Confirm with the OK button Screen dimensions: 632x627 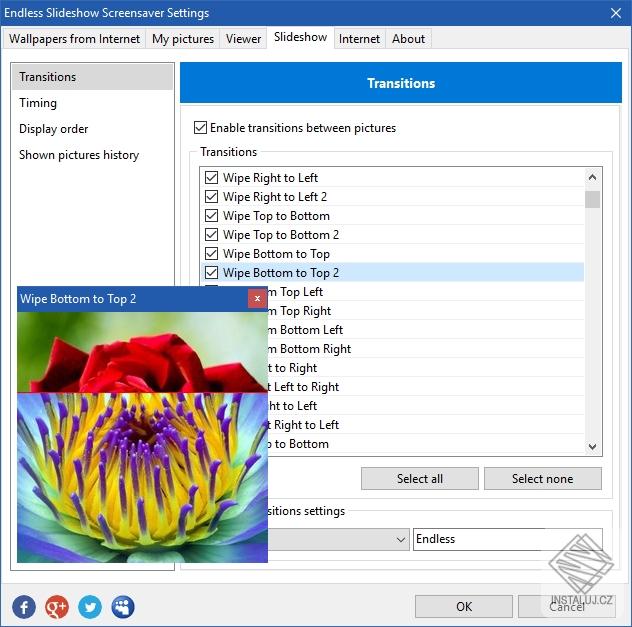464,606
